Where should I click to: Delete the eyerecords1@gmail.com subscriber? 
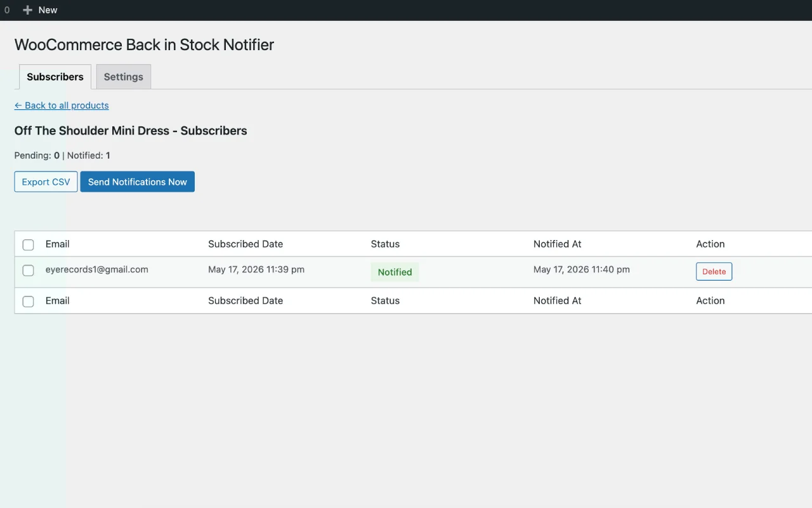(x=714, y=271)
